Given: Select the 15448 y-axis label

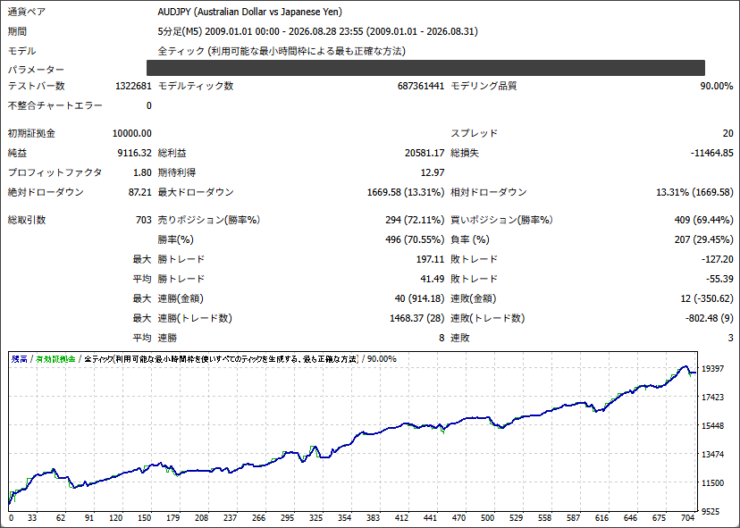Looking at the screenshot, I should click(713, 426).
